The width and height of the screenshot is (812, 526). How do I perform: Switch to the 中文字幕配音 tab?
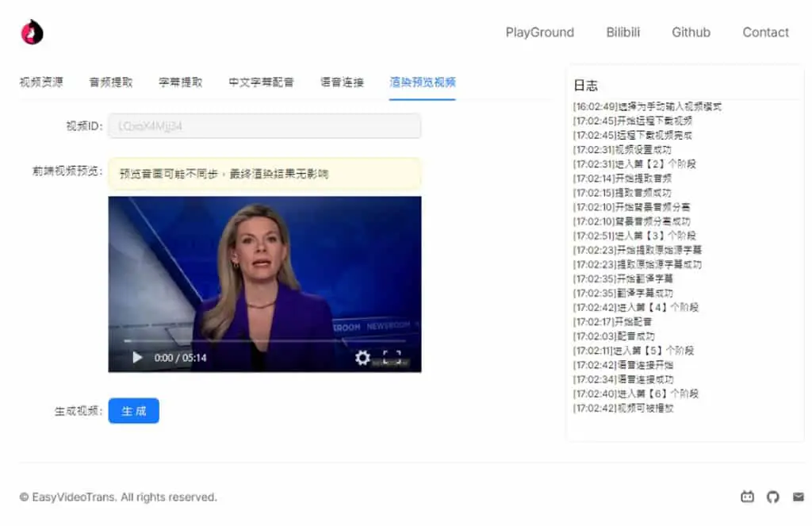click(x=261, y=82)
